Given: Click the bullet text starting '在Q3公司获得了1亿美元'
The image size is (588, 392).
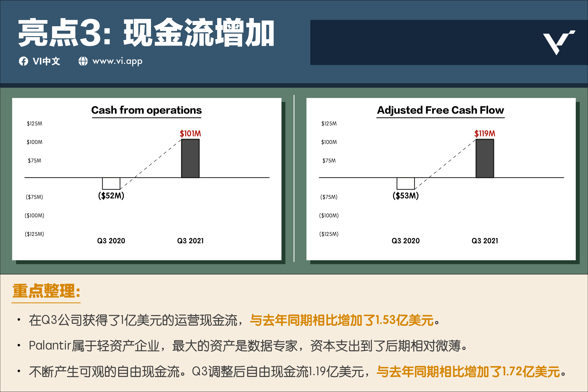Looking at the screenshot, I should [x=234, y=320].
